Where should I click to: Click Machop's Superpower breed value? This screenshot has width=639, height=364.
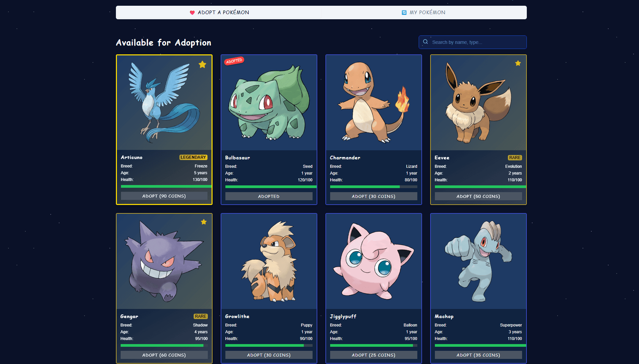[x=511, y=325]
